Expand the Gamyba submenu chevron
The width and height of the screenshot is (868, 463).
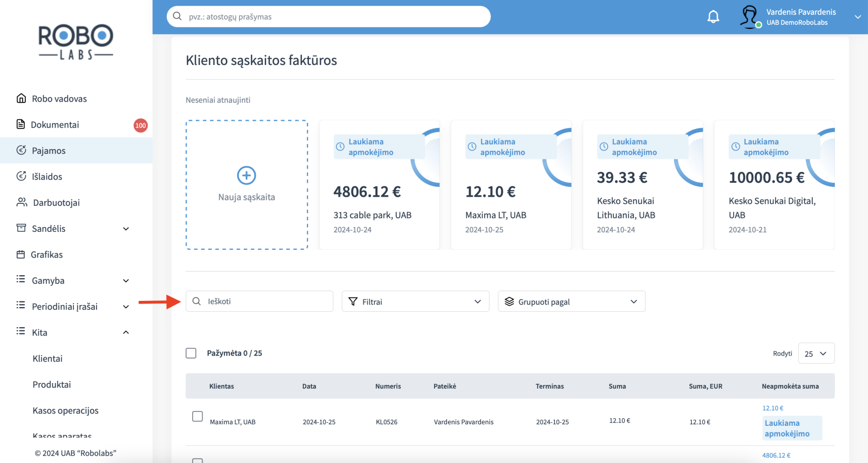126,281
